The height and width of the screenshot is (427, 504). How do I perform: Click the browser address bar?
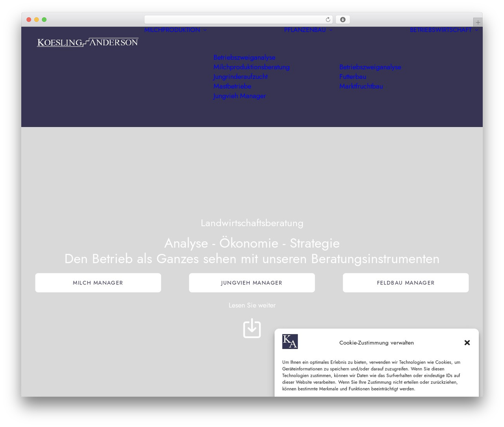pyautogui.click(x=239, y=20)
